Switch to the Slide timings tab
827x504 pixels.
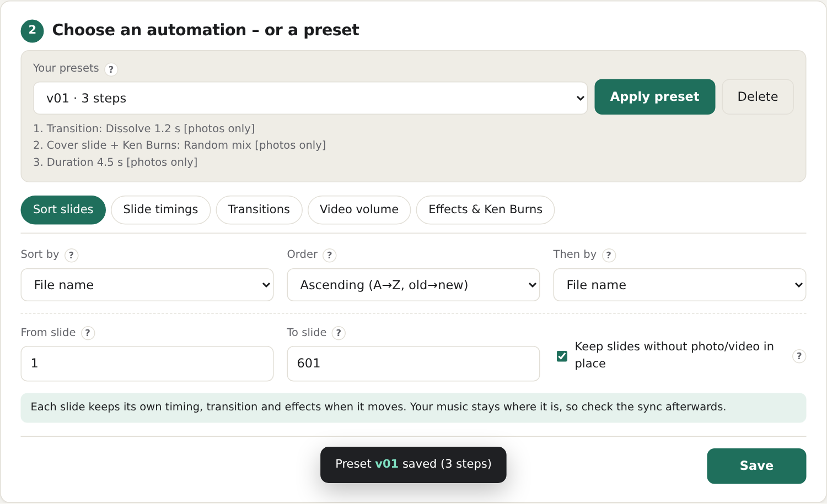pyautogui.click(x=161, y=210)
